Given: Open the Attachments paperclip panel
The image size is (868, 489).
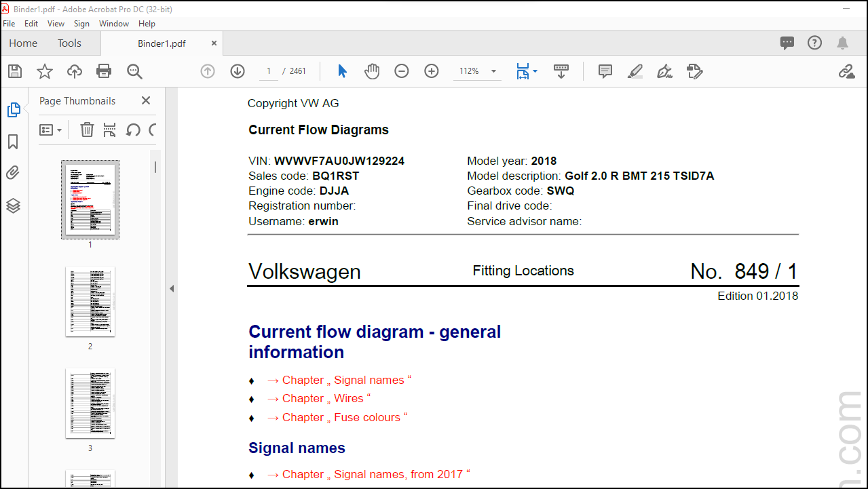Looking at the screenshot, I should [13, 173].
